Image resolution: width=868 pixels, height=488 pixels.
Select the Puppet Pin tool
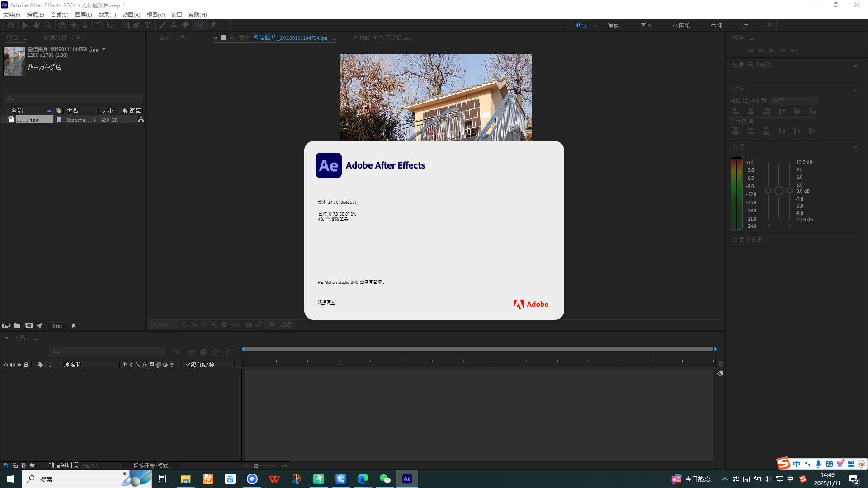[x=213, y=25]
